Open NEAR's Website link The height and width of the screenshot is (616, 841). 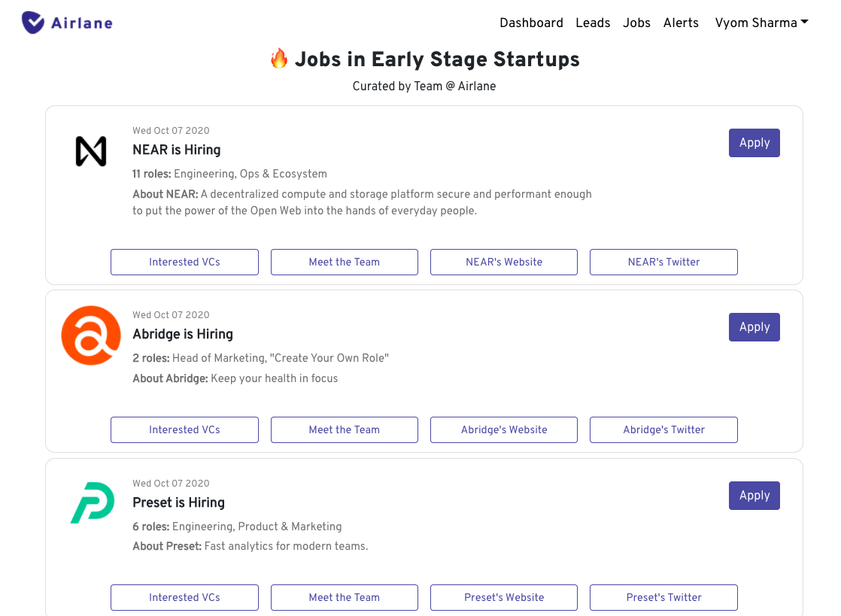[504, 262]
